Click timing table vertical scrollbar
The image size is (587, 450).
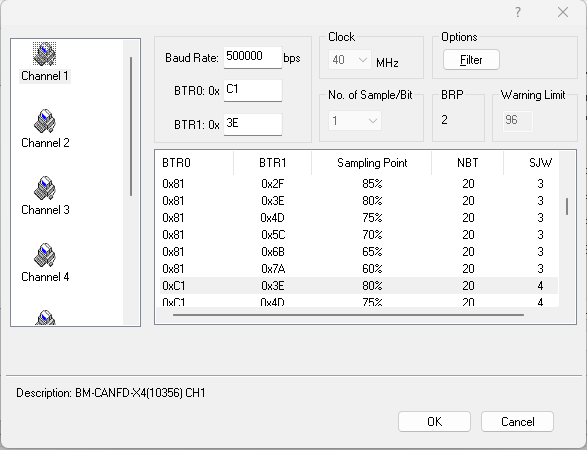567,206
